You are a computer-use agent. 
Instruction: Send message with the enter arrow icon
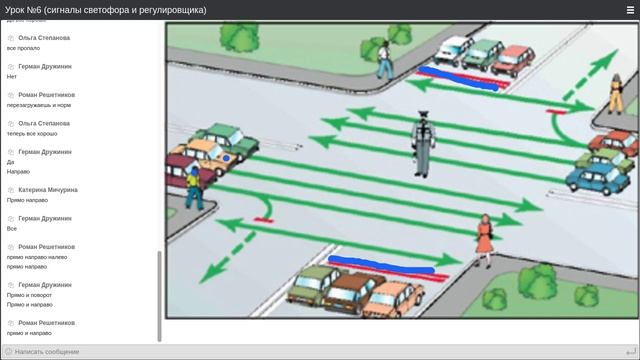(x=631, y=351)
